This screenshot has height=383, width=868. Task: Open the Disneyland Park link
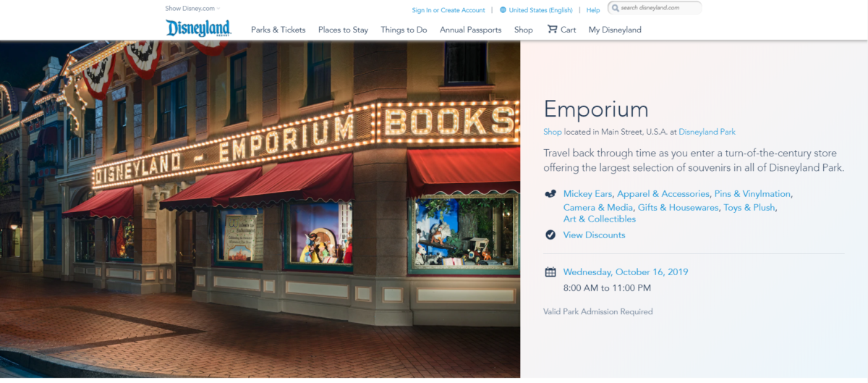point(707,132)
